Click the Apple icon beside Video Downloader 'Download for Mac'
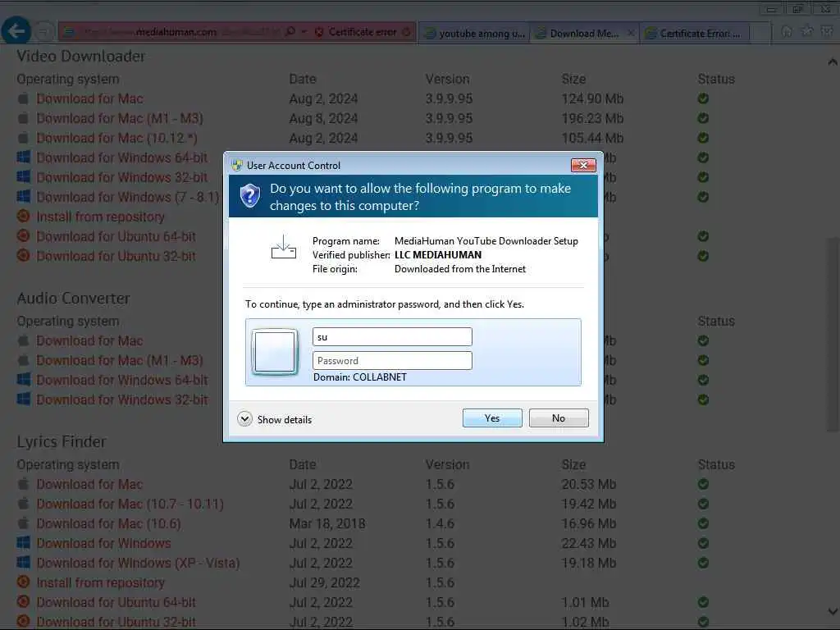The width and height of the screenshot is (840, 630). point(23,98)
